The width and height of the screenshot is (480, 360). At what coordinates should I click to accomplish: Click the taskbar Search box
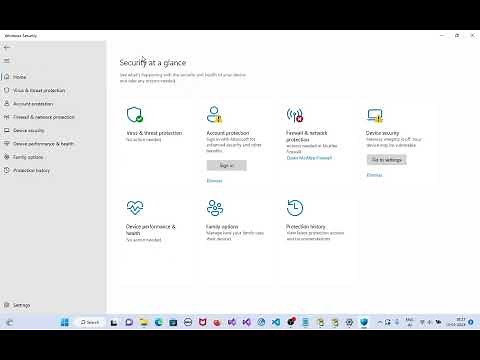click(x=90, y=322)
